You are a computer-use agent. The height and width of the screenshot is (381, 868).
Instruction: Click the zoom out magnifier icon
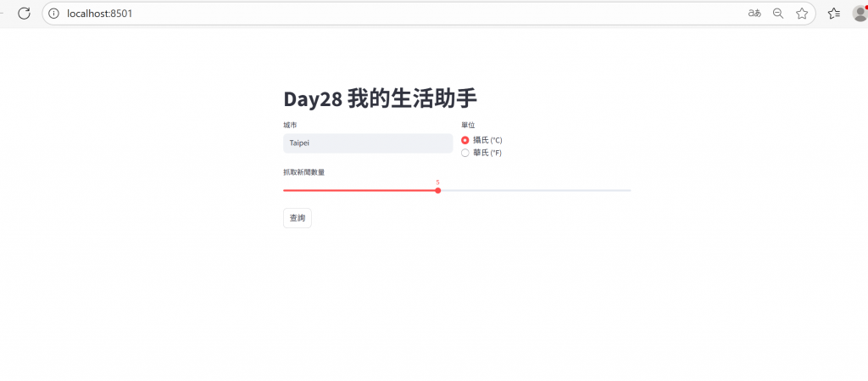(778, 14)
